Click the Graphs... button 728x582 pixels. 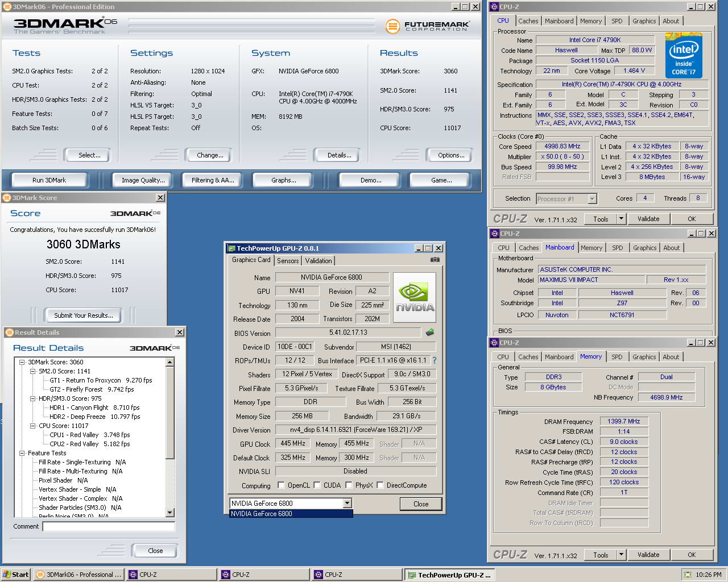click(x=284, y=180)
